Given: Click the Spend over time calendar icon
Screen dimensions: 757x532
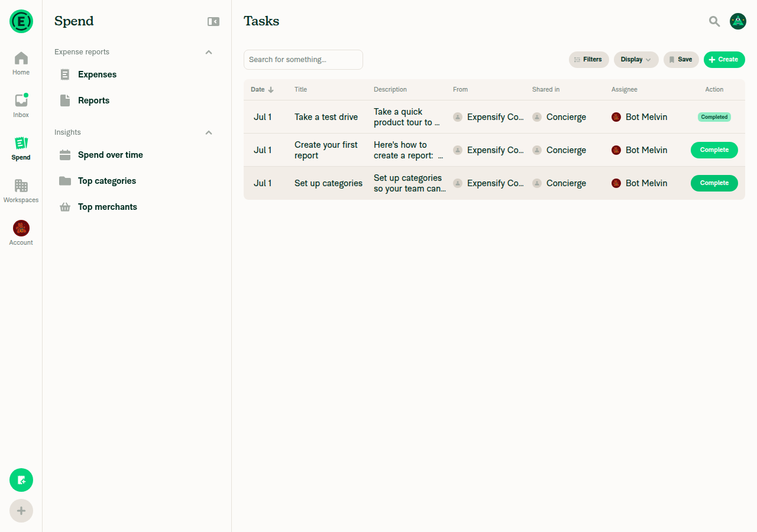Looking at the screenshot, I should pyautogui.click(x=65, y=155).
